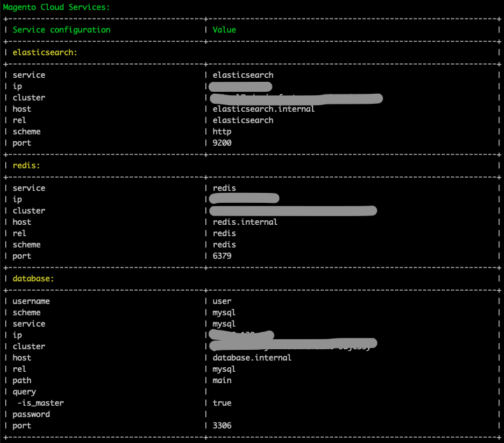Image resolution: width=504 pixels, height=443 pixels.
Task: Click the 'port' label beside 3306
Action: coord(22,426)
